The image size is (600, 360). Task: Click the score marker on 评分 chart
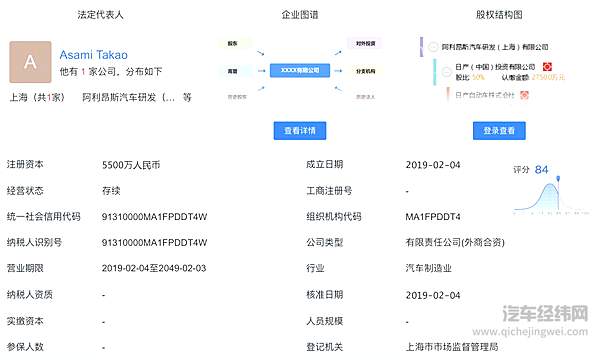point(558,179)
